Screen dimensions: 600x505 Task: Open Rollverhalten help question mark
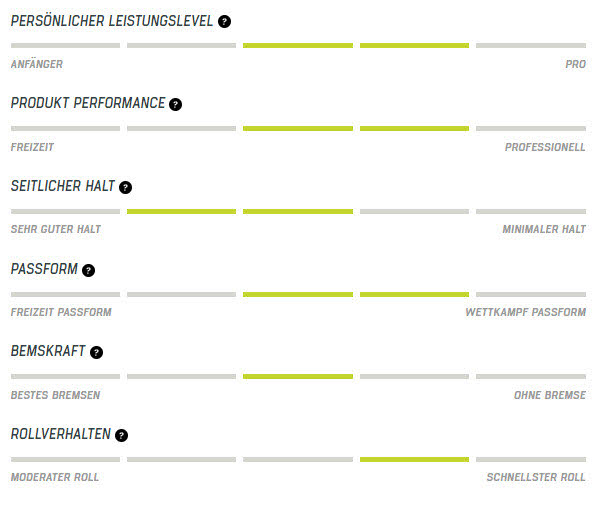(121, 435)
